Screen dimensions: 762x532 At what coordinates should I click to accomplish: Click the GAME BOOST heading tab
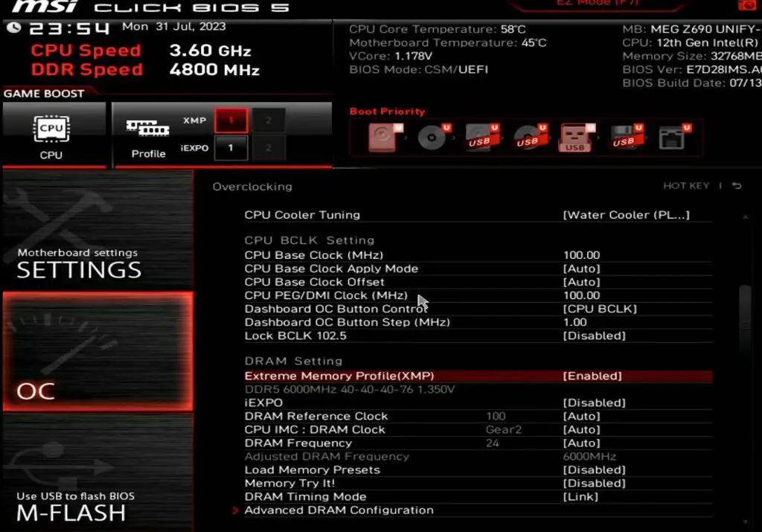click(x=44, y=93)
